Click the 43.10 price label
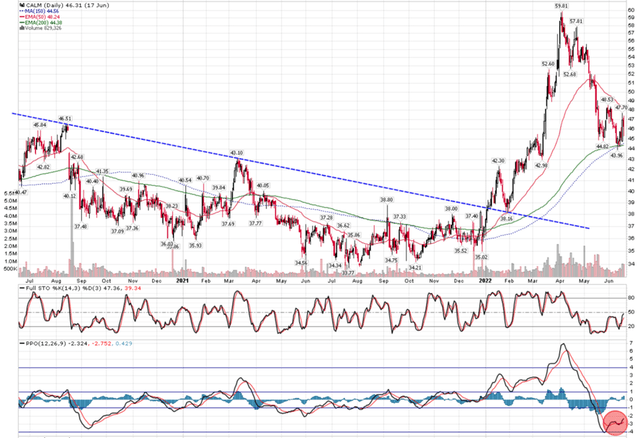640x438 pixels. point(236,153)
